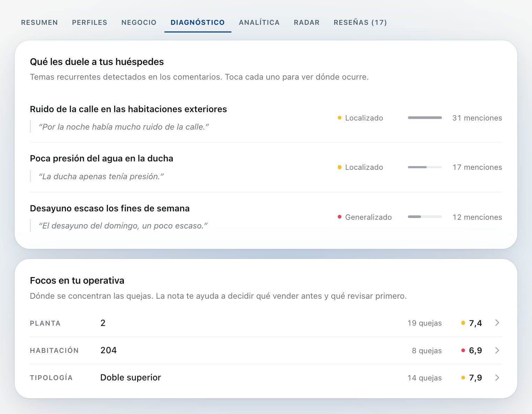This screenshot has height=414, width=532.
Task: Click the "19 quejas" count
Action: coord(424,323)
